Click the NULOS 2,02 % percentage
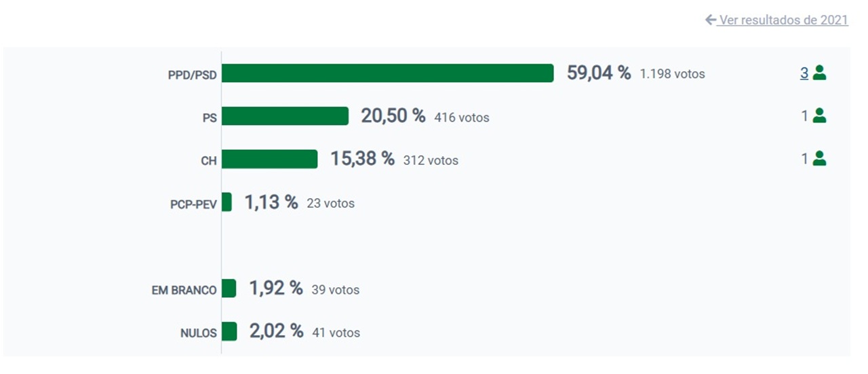Viewport: 868px width, 374px height. (276, 331)
